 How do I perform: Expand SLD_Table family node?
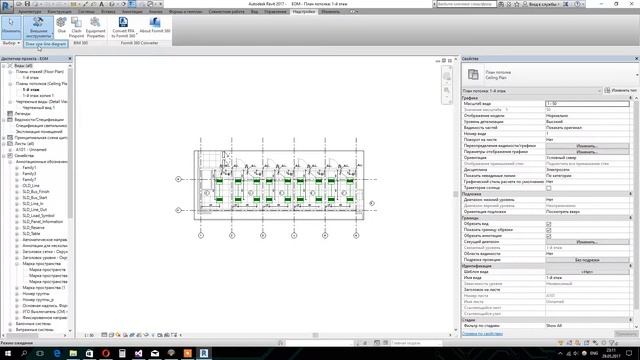[x=17, y=233]
